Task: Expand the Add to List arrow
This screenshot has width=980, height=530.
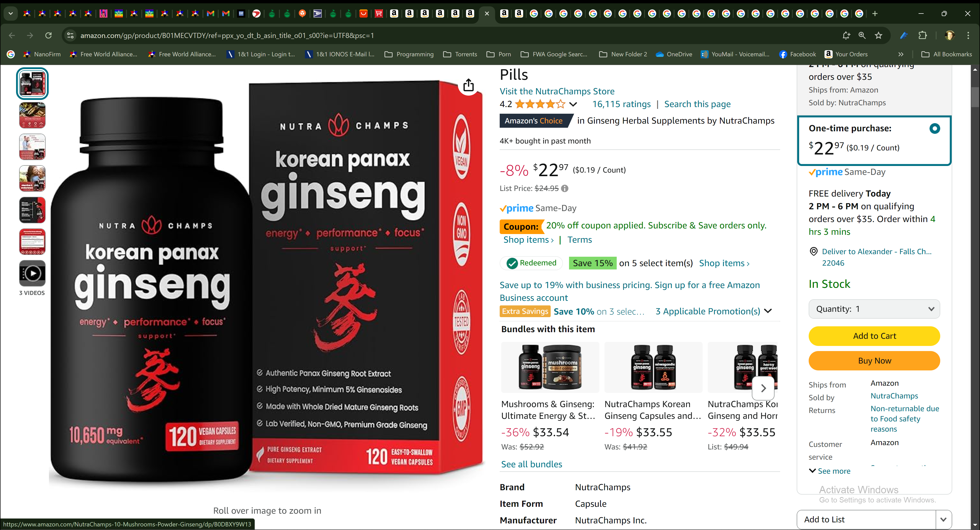Action: pos(944,519)
